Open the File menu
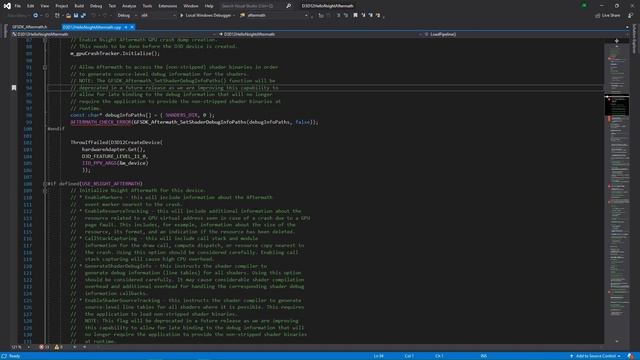Viewport: 640px width, 360px height. pyautogui.click(x=18, y=6)
